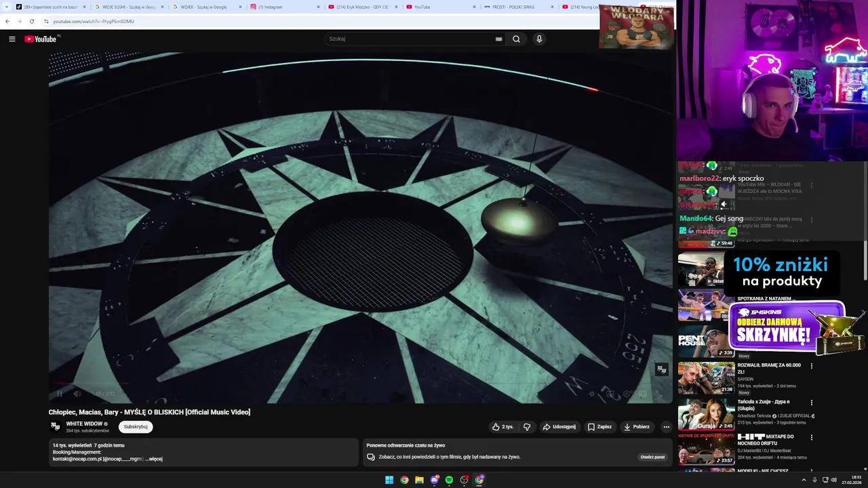This screenshot has height=488, width=868.
Task: Click the live chat replay icon
Action: point(370,457)
